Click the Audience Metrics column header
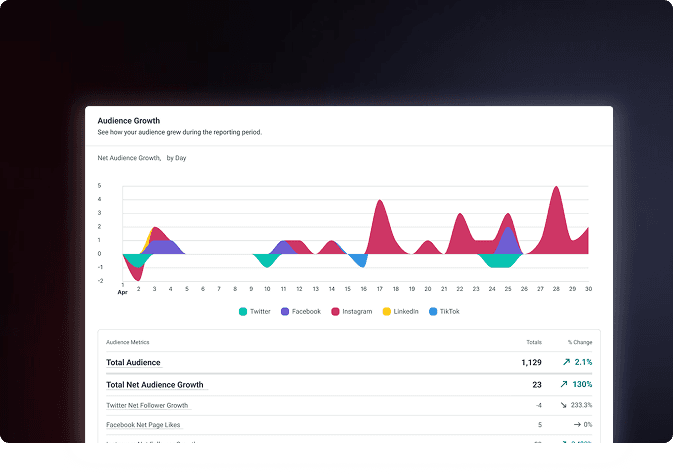Screen dimensions: 673x475 pos(126,342)
